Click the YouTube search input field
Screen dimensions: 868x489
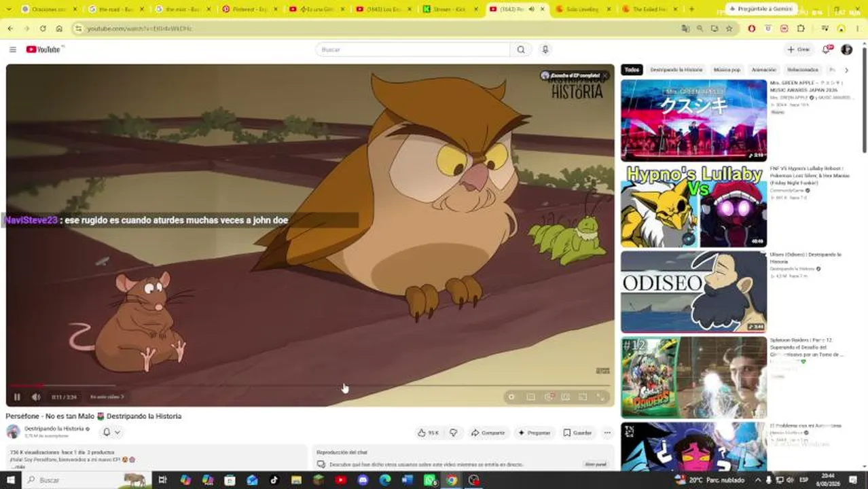point(413,50)
